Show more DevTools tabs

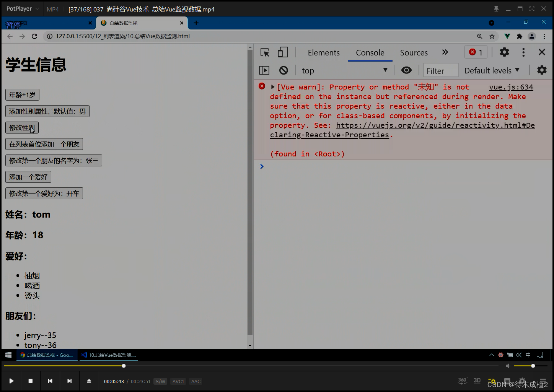tap(445, 52)
